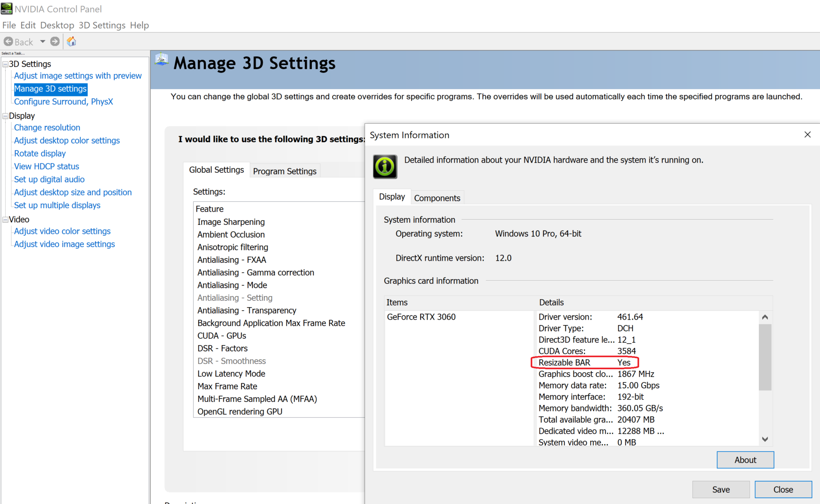This screenshot has height=504, width=820.
Task: Collapse the Video tree node
Action: pyautogui.click(x=6, y=220)
